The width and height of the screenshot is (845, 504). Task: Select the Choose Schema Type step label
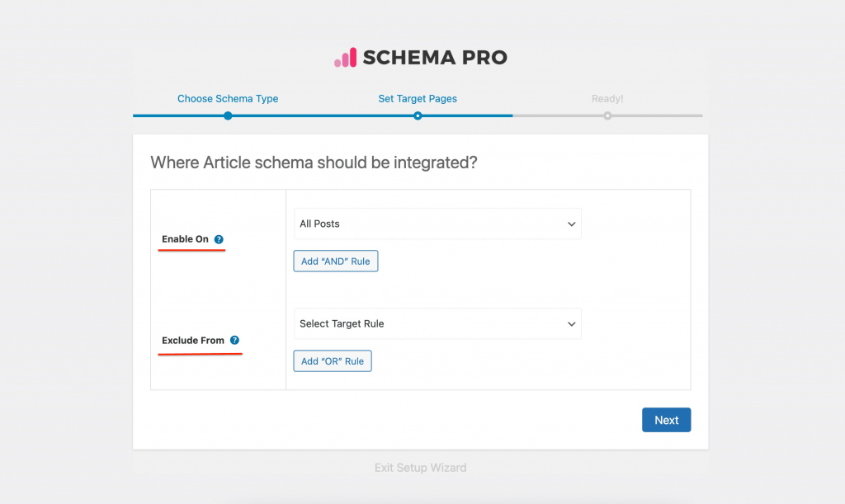pos(228,98)
